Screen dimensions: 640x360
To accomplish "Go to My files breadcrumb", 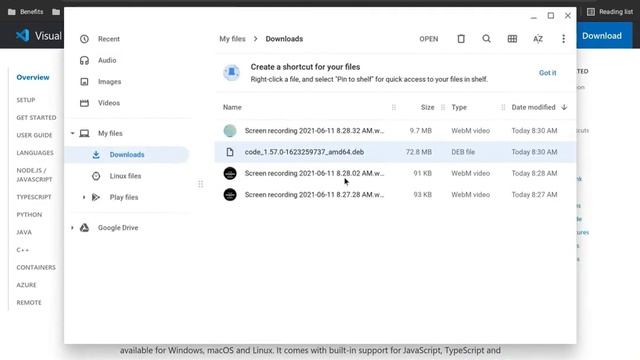I will [x=232, y=39].
